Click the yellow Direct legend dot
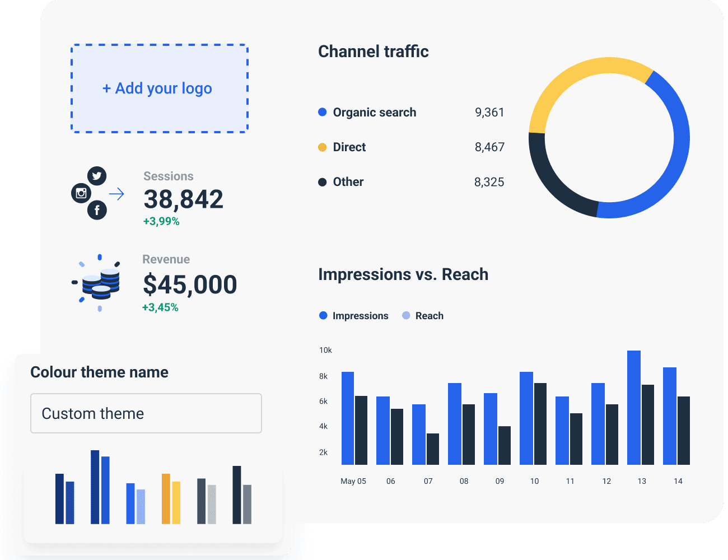728x560 pixels. (322, 147)
